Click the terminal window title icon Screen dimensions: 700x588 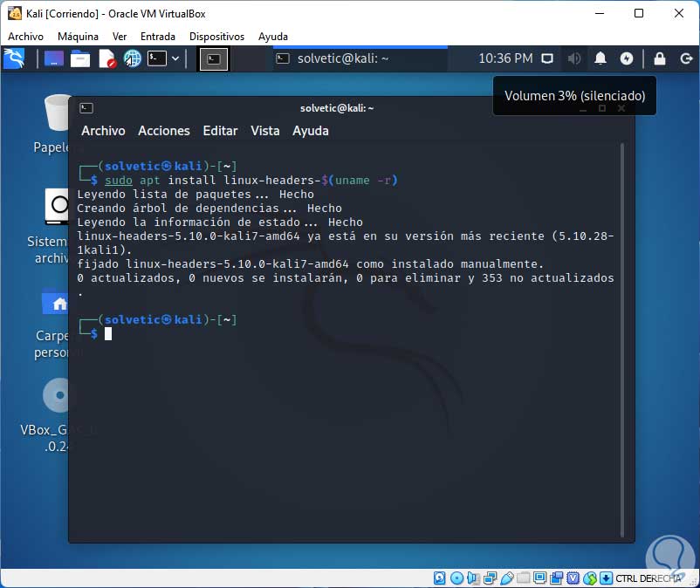pos(86,108)
